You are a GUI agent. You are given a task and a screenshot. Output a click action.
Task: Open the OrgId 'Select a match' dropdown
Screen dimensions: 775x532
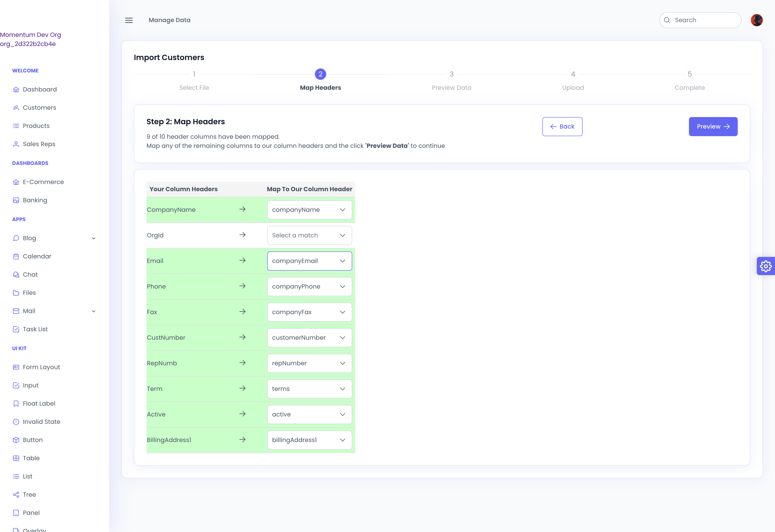[309, 235]
